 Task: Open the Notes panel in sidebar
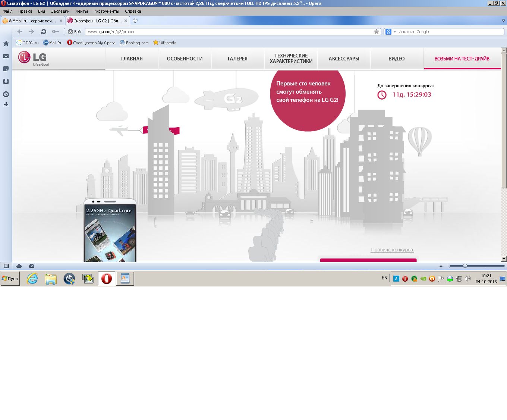click(6, 69)
